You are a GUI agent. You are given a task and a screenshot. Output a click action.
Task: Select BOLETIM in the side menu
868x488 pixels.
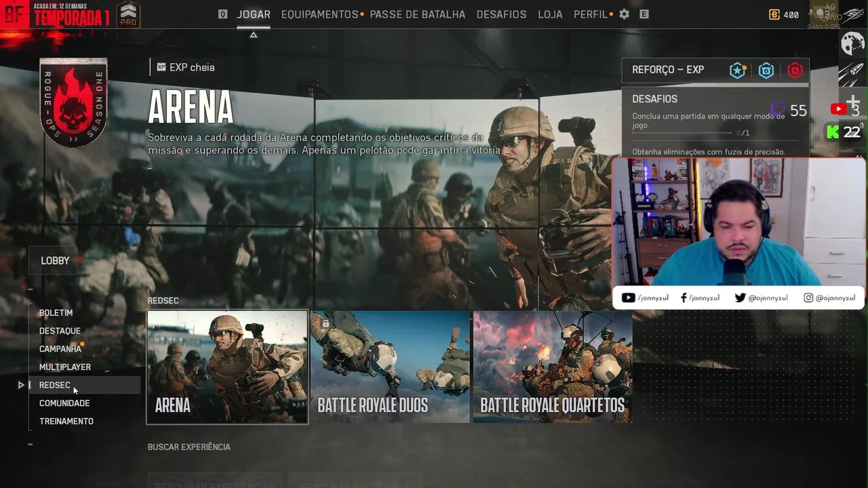coord(56,313)
